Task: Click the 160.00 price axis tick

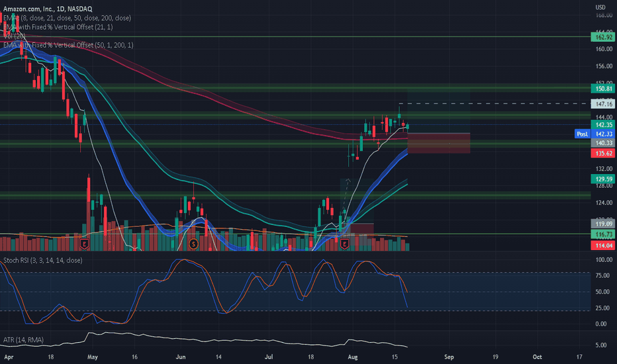Action: pos(604,49)
